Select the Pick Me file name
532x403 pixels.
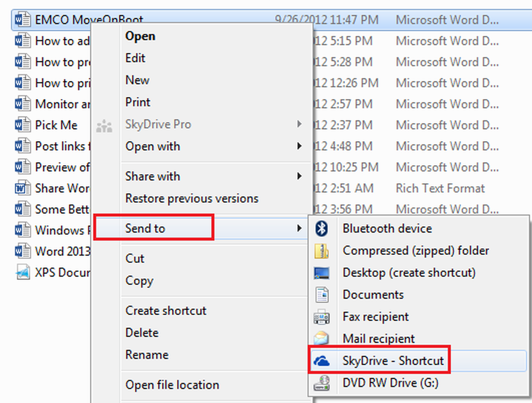click(56, 125)
